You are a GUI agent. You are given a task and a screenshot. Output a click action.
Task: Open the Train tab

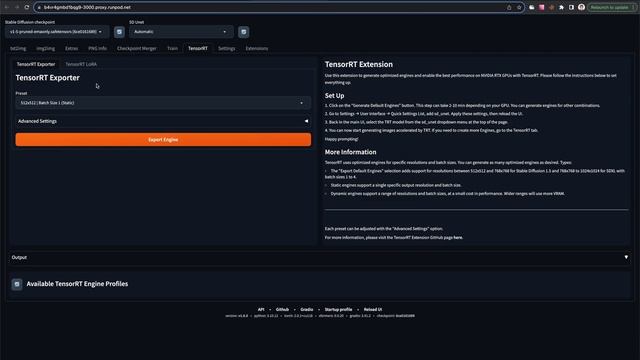tap(172, 49)
